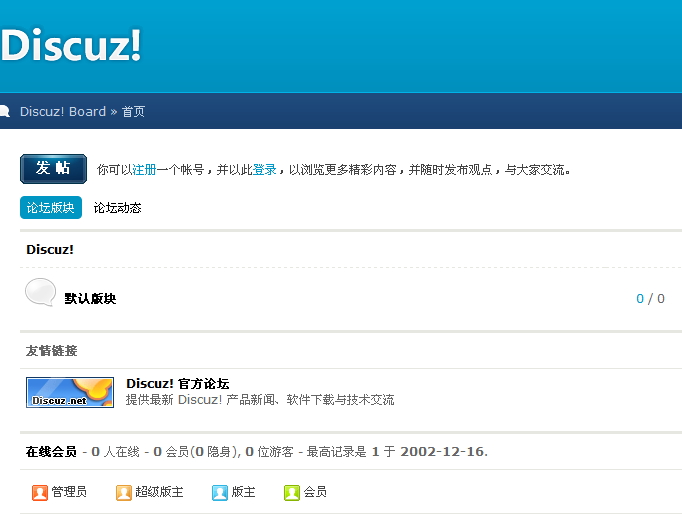Open the Discuz! Board breadcrumb link

click(x=63, y=111)
